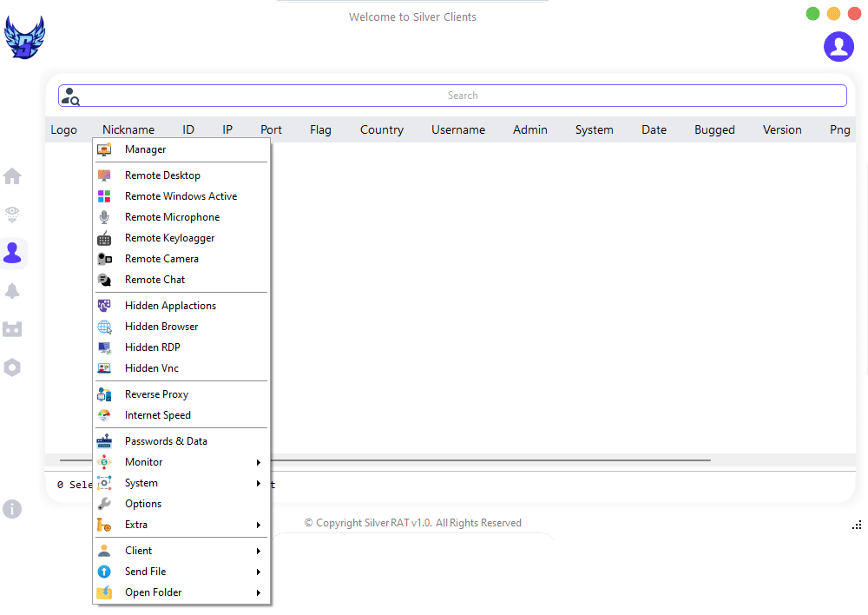Toggle the eye icon in the left sidebar

pyautogui.click(x=12, y=215)
